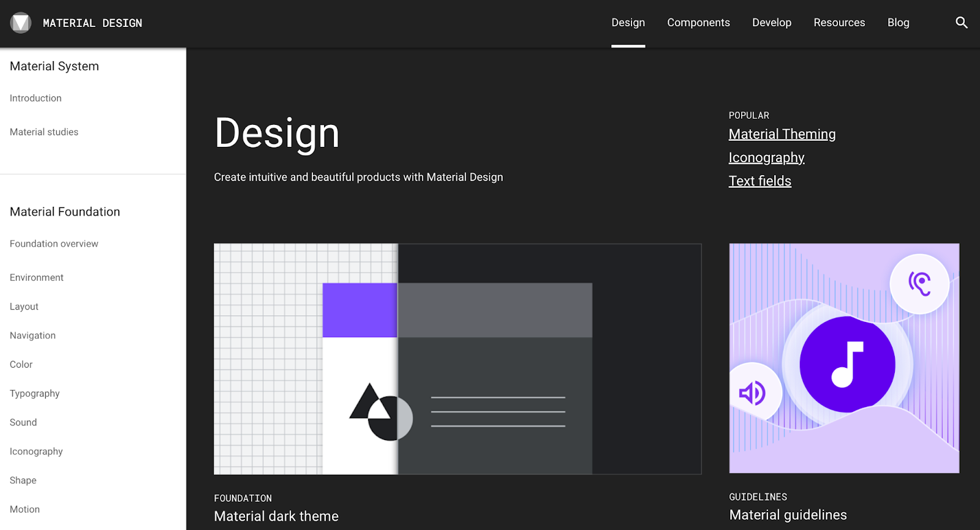Click the FOUNDATION card label
The image size is (980, 530).
coord(243,499)
